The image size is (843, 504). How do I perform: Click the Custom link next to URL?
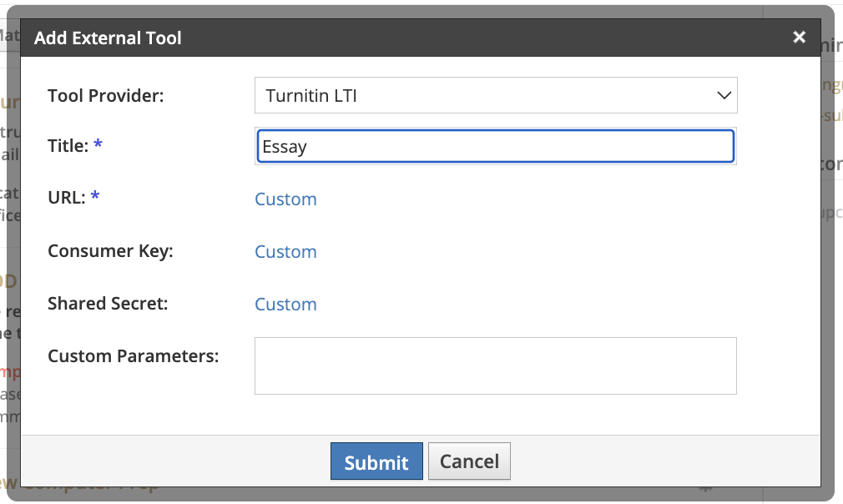click(285, 199)
